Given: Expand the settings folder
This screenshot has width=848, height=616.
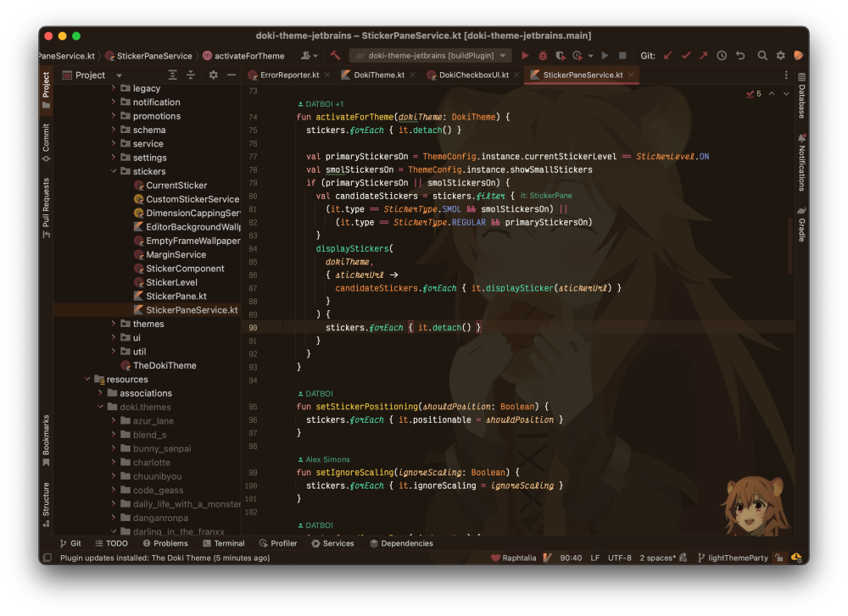Looking at the screenshot, I should [x=114, y=158].
